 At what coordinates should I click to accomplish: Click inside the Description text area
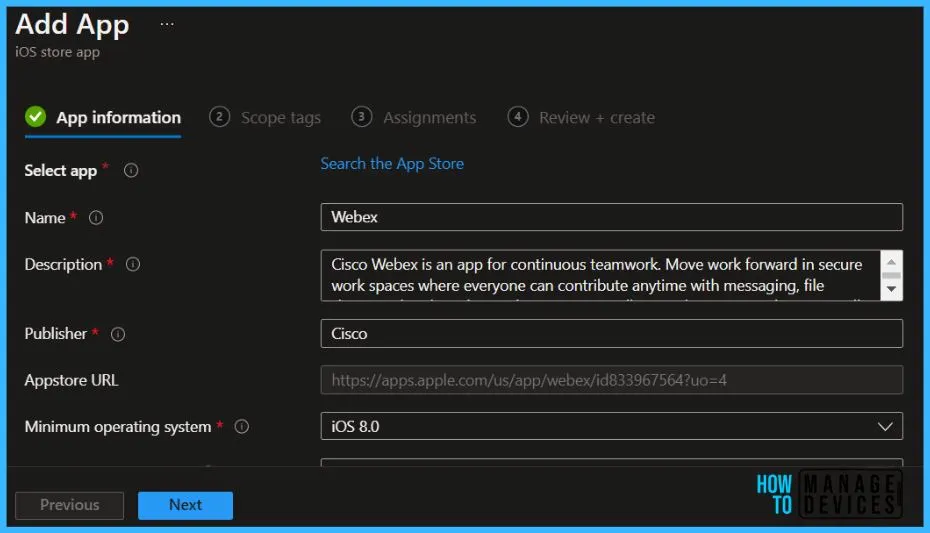600,275
